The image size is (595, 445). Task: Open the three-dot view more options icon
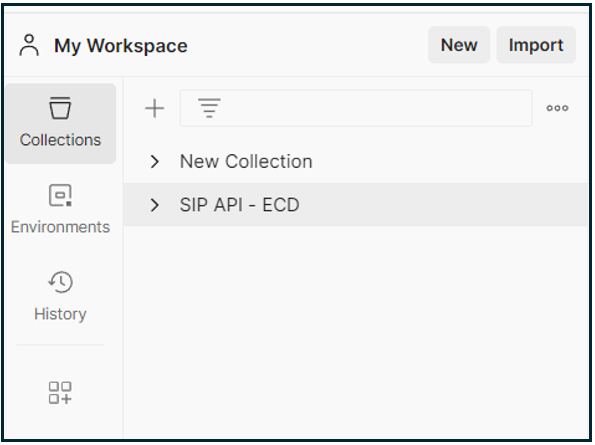click(x=557, y=108)
